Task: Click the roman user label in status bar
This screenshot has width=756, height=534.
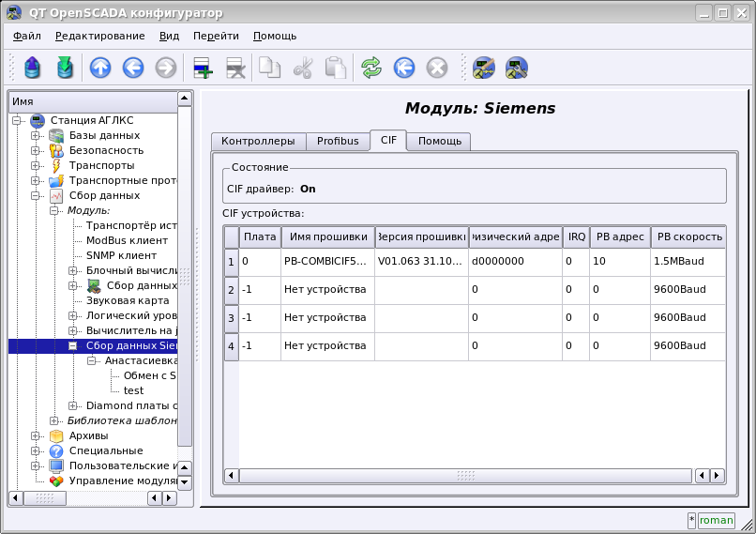Action: click(716, 520)
